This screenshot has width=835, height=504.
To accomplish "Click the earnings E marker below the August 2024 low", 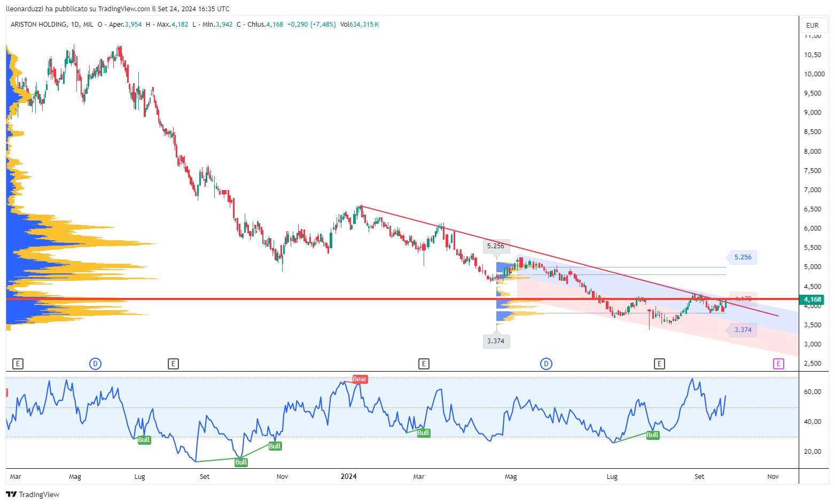I will click(x=659, y=364).
